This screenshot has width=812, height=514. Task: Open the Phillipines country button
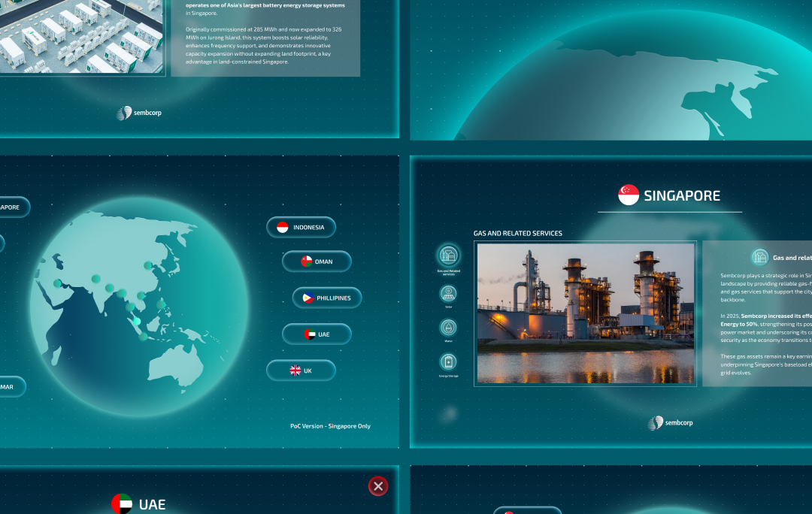coord(326,298)
